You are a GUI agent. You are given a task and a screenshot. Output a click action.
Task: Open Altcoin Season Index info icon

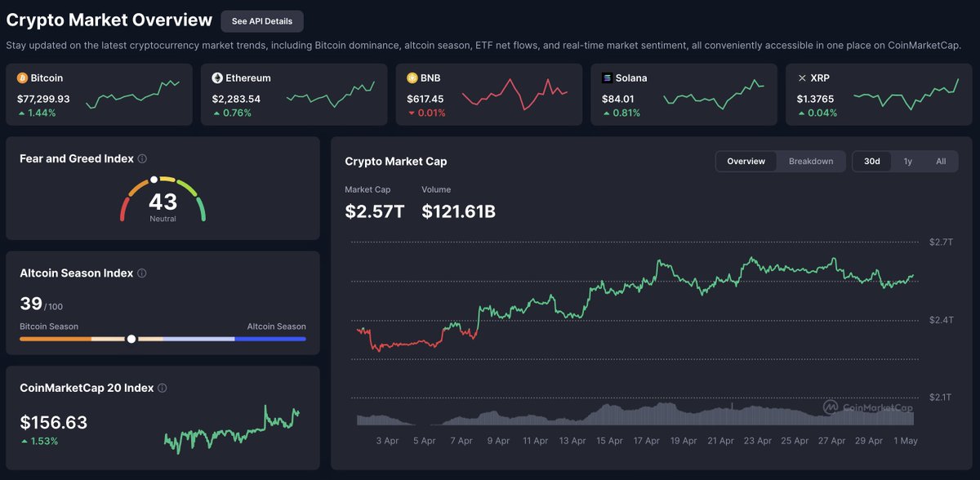tap(142, 273)
